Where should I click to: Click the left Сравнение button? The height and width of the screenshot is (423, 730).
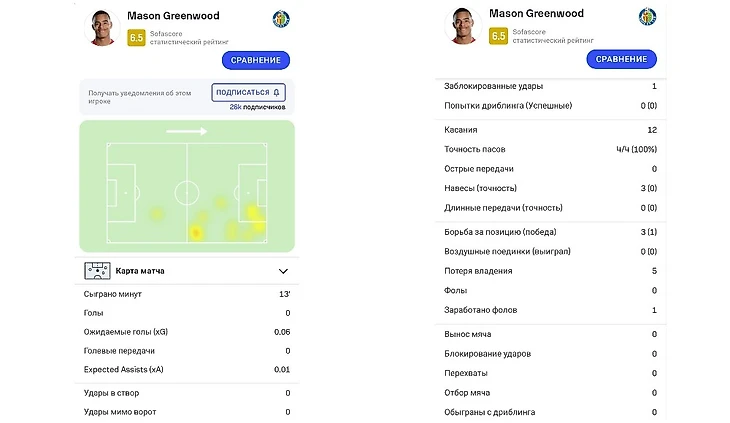pyautogui.click(x=256, y=60)
